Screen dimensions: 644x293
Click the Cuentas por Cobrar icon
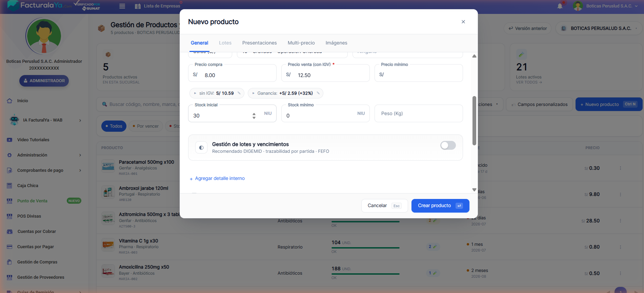[x=9, y=232]
